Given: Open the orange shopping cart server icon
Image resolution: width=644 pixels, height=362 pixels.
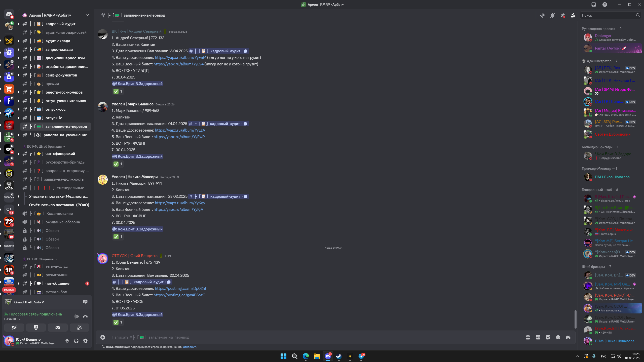Looking at the screenshot, I should pyautogui.click(x=9, y=89).
